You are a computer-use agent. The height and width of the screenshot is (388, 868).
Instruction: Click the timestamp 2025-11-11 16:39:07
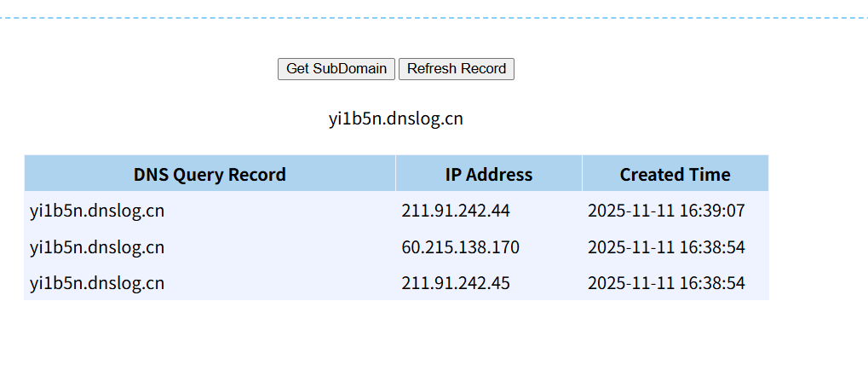[x=666, y=211]
